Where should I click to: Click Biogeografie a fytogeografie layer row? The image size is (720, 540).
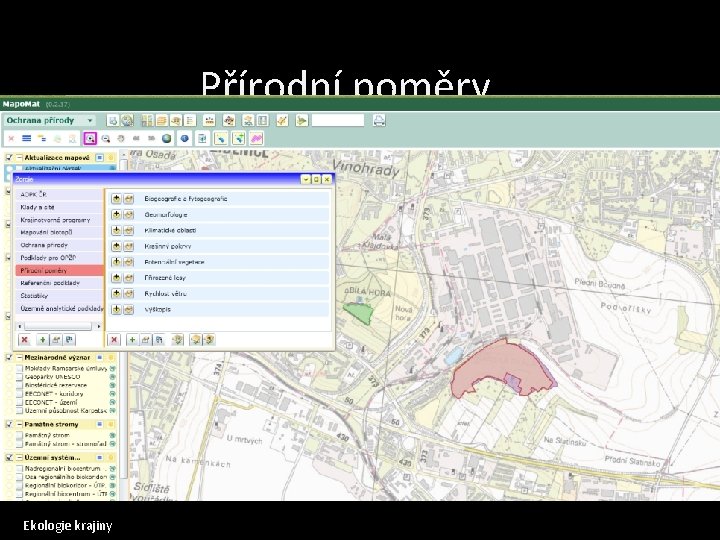(x=219, y=199)
